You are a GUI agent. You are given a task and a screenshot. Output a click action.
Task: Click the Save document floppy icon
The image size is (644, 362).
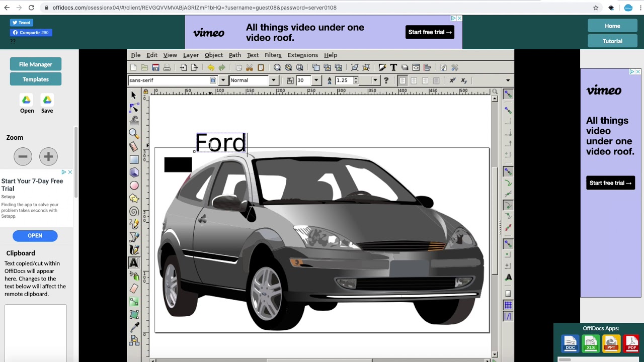[x=155, y=67]
